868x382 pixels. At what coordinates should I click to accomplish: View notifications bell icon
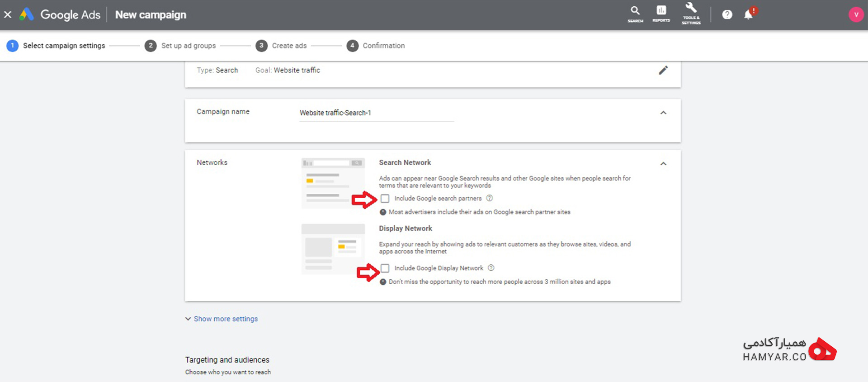click(749, 14)
